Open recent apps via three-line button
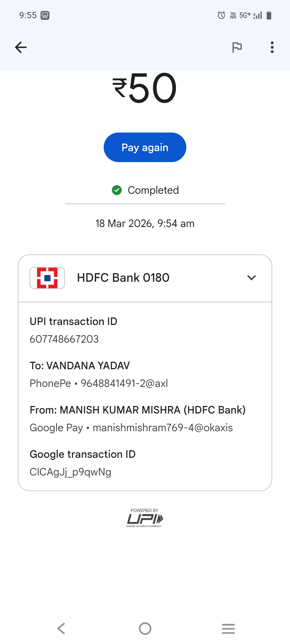Viewport: 290px width, 644px height. tap(228, 628)
